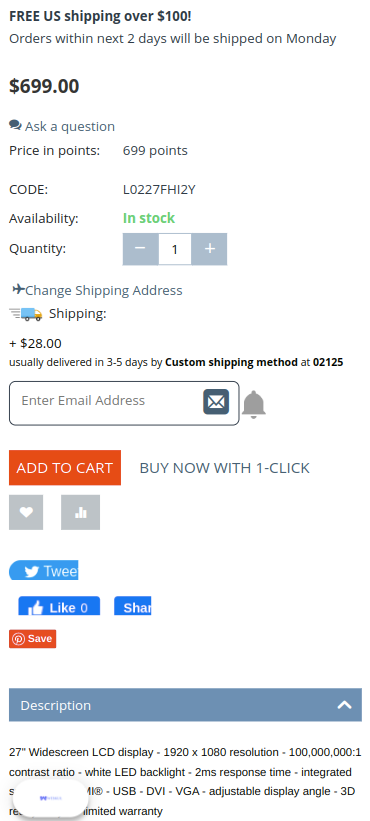Collapse the Description section chevron
The width and height of the screenshot is (370, 821).
[344, 705]
